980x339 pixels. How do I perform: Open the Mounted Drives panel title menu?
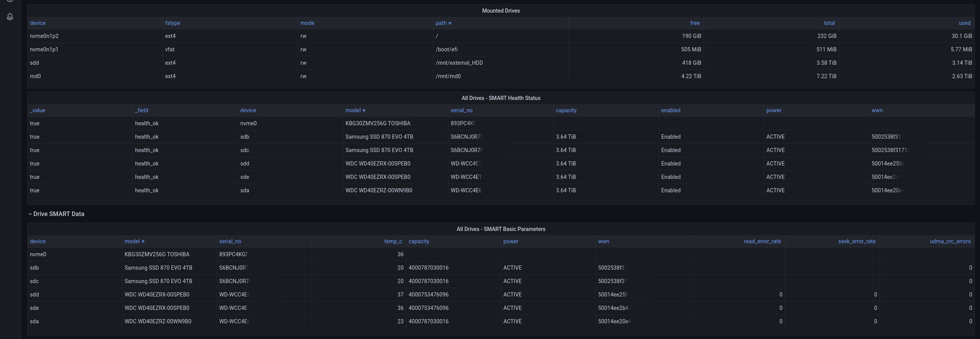(x=501, y=11)
